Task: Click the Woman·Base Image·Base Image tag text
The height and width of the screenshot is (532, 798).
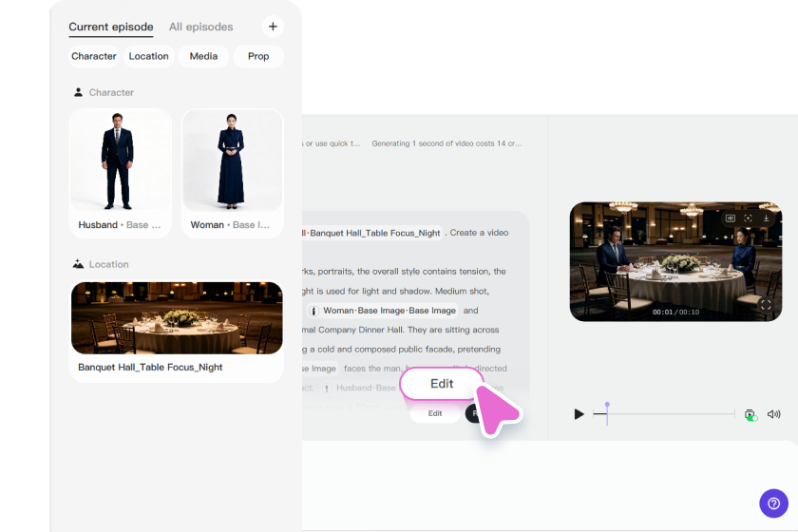Action: (389, 311)
